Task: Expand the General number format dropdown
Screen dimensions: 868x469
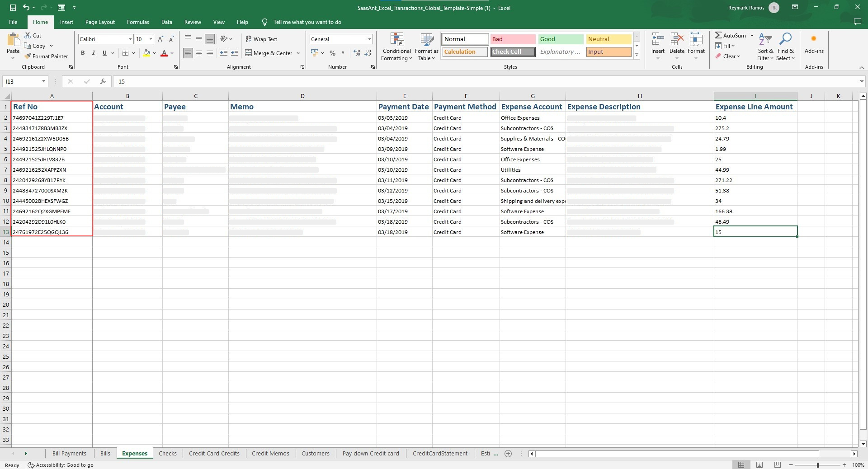Action: [369, 39]
